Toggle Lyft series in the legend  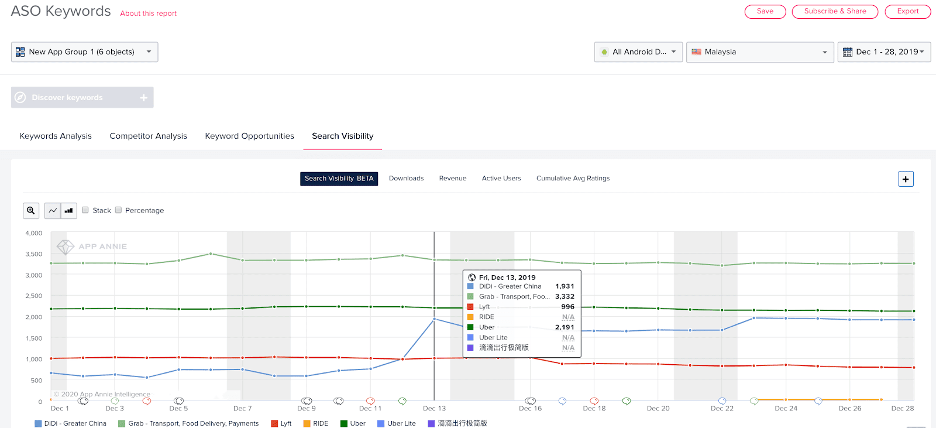tap(281, 423)
